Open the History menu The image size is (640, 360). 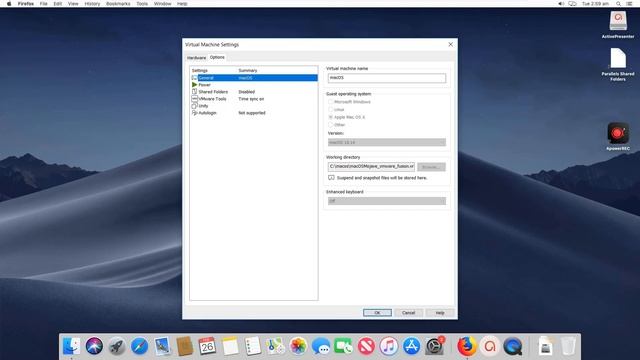[92, 4]
